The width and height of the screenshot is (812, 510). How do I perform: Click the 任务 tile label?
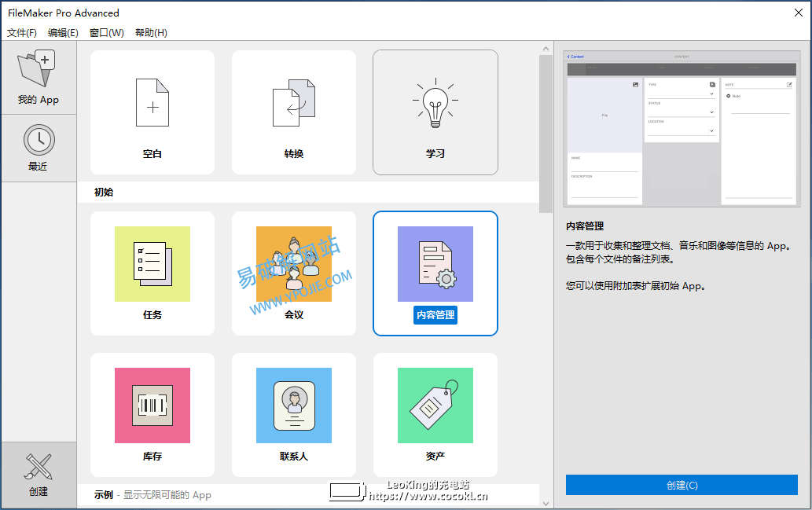pyautogui.click(x=152, y=315)
